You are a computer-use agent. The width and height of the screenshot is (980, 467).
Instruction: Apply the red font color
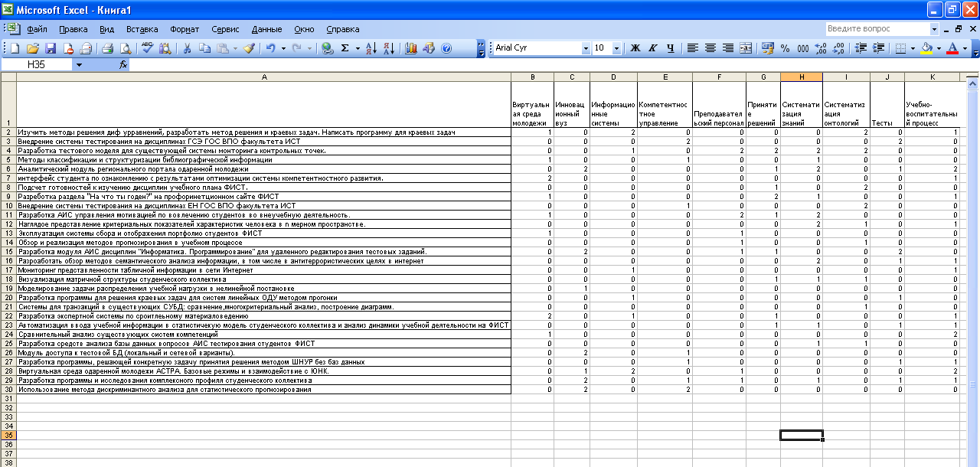pos(952,47)
